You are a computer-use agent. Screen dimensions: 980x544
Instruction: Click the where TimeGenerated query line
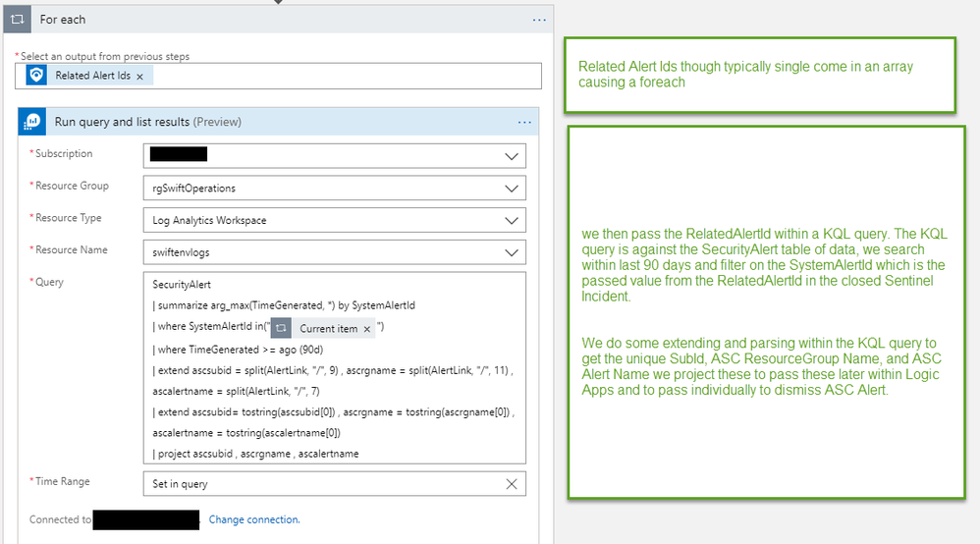(238, 350)
